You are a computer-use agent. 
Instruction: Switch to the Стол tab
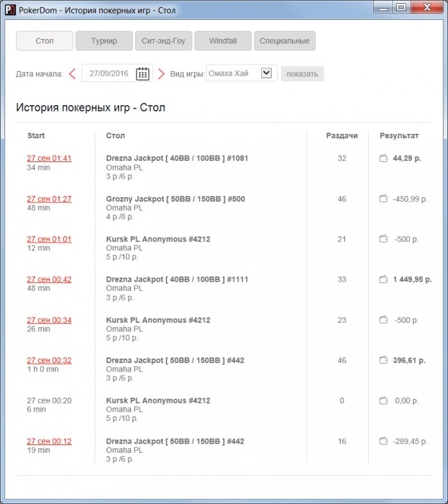pos(45,41)
